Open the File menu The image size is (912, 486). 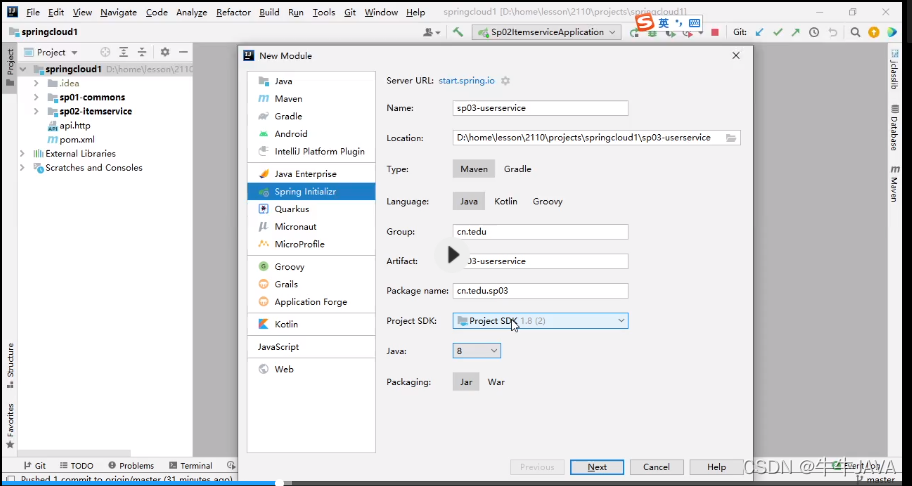(33, 12)
